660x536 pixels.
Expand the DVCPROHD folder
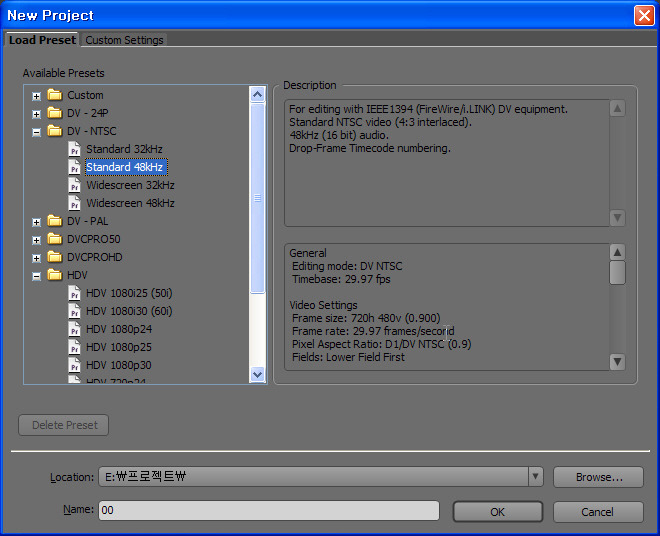tap(37, 258)
